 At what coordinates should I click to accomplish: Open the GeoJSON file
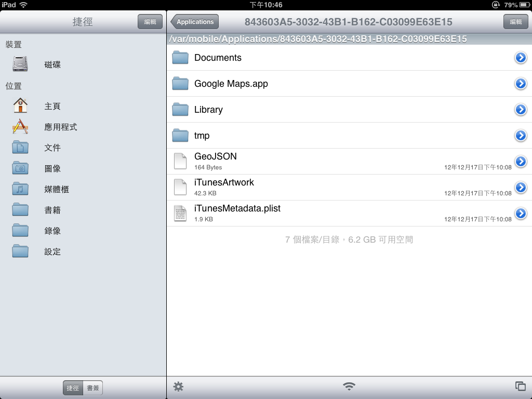[x=215, y=157]
